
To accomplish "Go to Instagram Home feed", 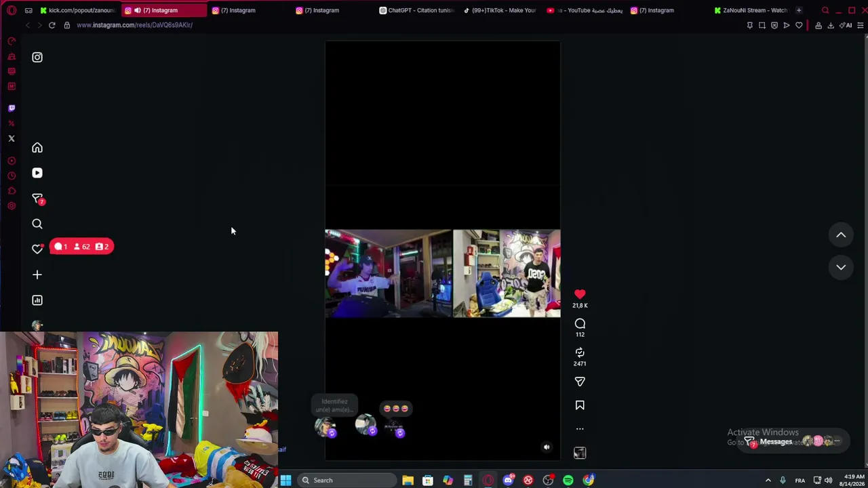I will point(37,148).
